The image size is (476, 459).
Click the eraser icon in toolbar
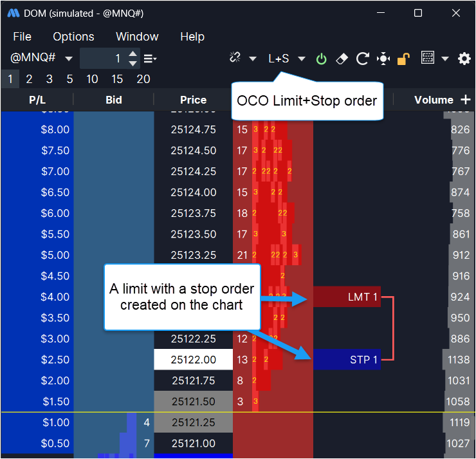pos(342,59)
